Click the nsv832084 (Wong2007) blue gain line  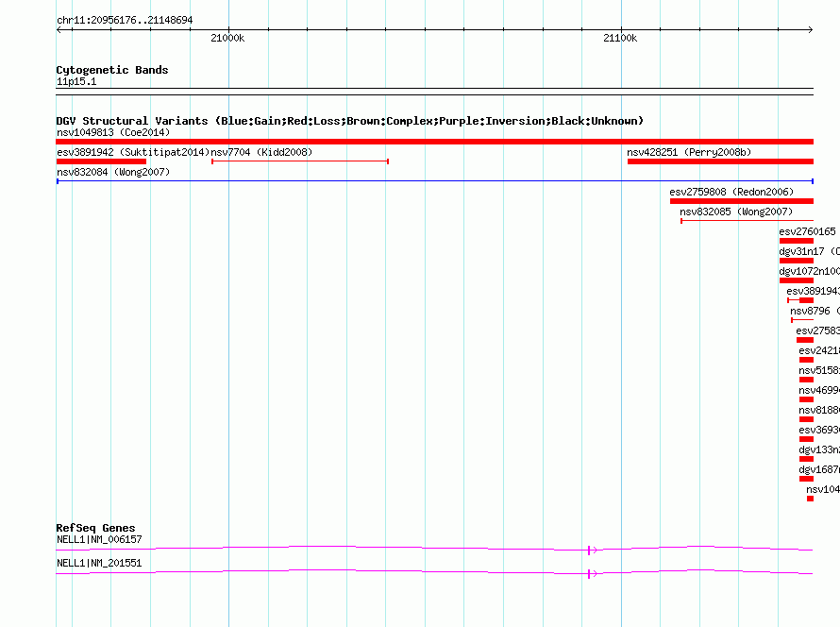434,181
